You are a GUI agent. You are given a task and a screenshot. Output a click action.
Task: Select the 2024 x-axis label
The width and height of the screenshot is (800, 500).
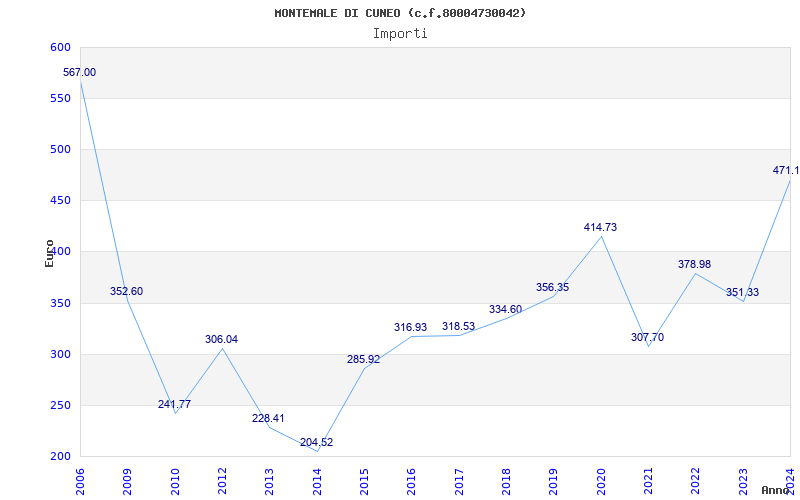coord(790,482)
